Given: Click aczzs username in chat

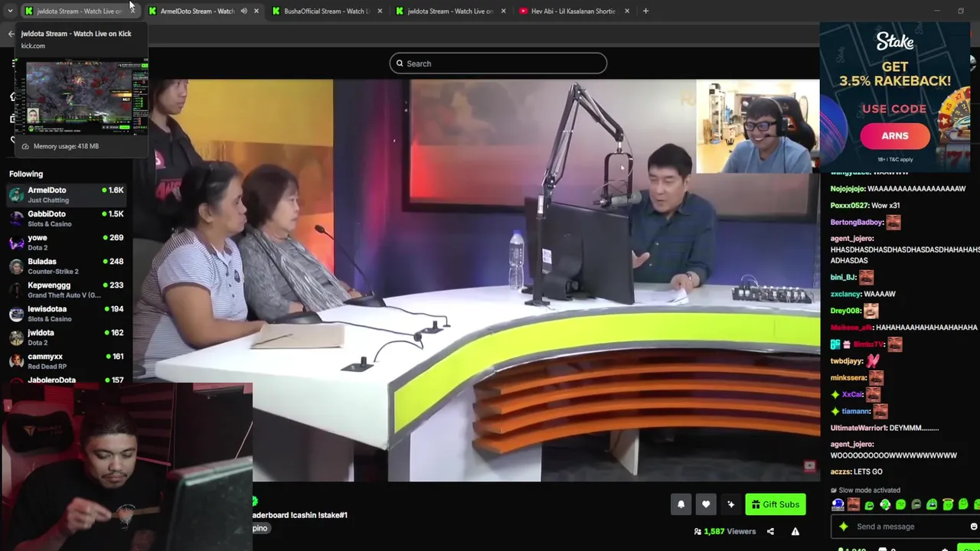Looking at the screenshot, I should click(840, 471).
